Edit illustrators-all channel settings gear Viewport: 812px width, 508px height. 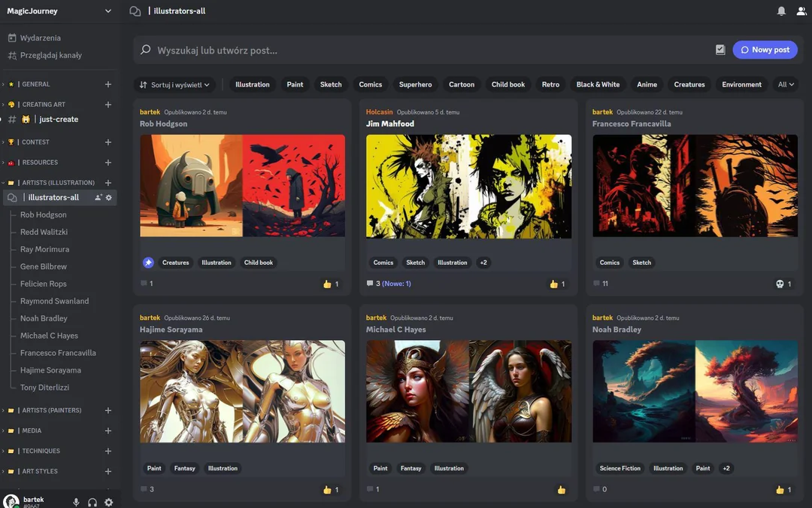(109, 197)
